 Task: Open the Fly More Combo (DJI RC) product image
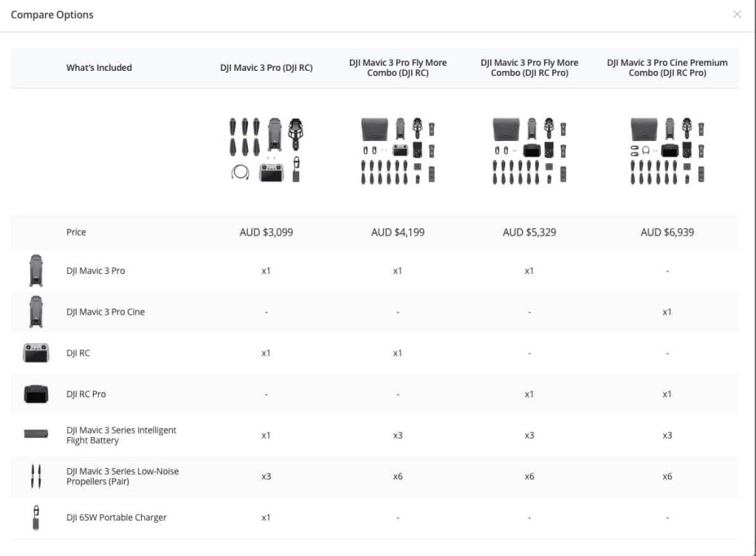pyautogui.click(x=398, y=150)
